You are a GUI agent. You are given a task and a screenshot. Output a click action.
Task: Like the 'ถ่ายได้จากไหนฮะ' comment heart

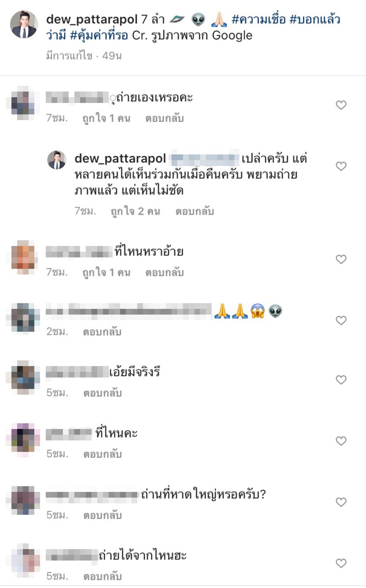(341, 563)
